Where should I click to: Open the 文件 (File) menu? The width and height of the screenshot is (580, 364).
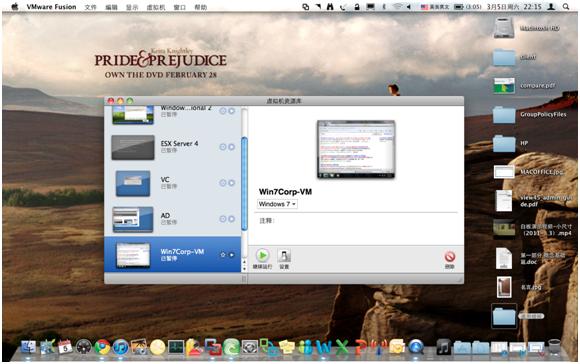(x=90, y=7)
